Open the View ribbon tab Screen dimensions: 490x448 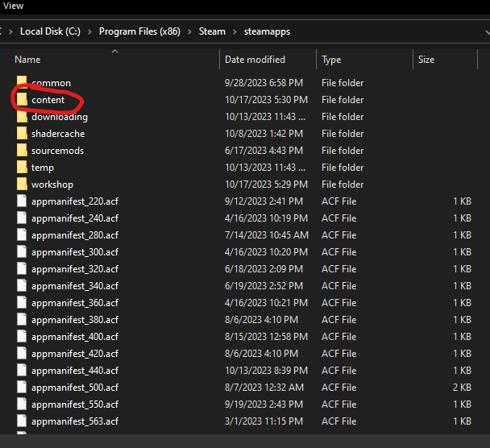(13, 6)
